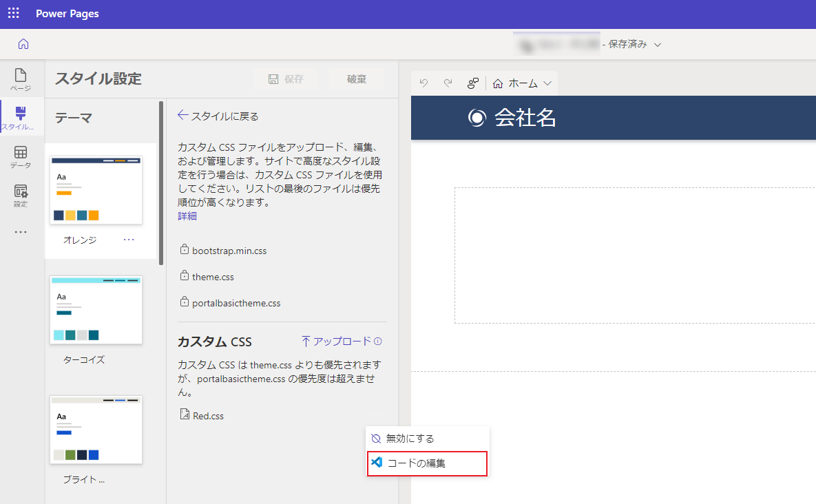Viewport: 816px width, 504px height.
Task: Select the ブライト theme thumbnail
Action: [x=96, y=430]
